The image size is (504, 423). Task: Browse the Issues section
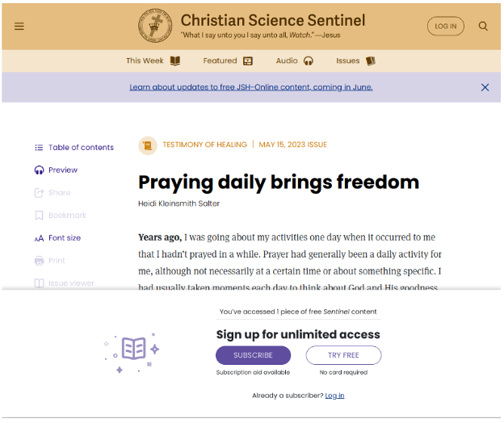tap(356, 61)
